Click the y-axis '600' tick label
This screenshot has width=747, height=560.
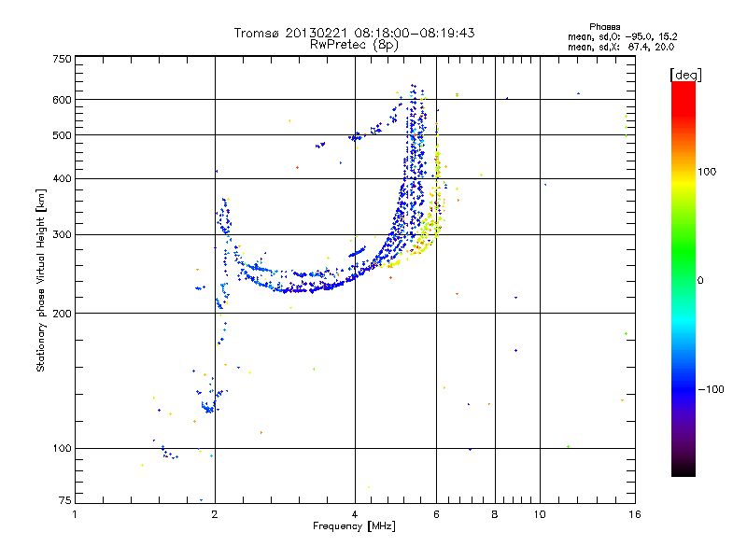(x=62, y=100)
